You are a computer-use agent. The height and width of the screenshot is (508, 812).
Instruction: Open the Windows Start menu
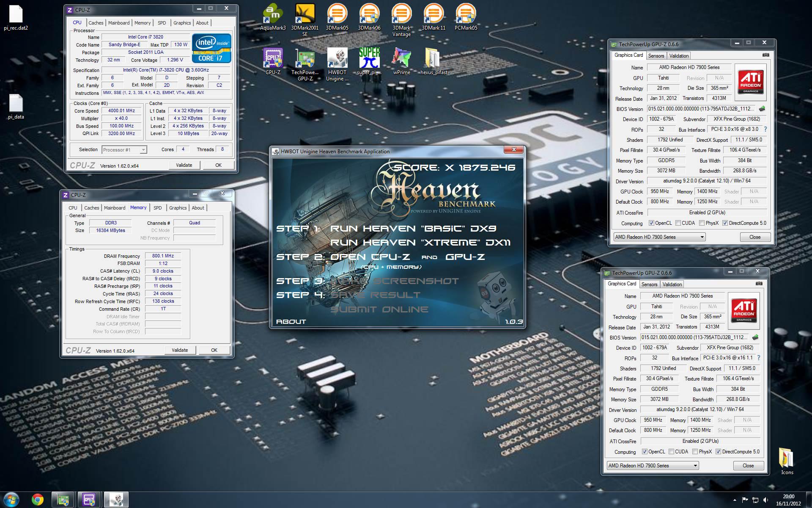pyautogui.click(x=11, y=500)
